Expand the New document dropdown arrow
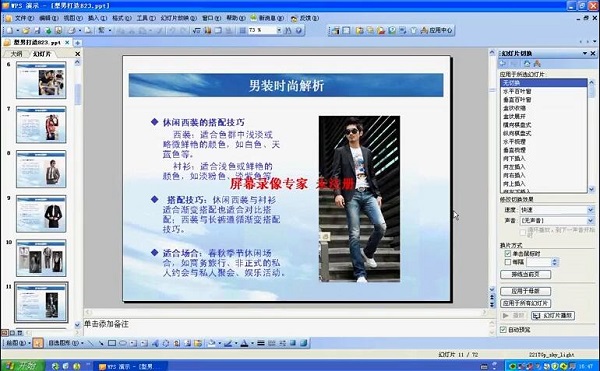600x371 pixels. click(18, 30)
